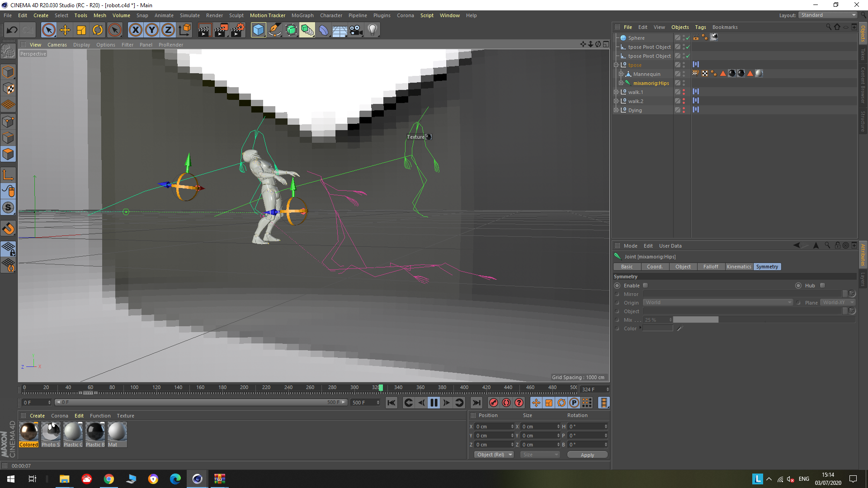The width and height of the screenshot is (868, 488).
Task: Select the Scale tool
Action: 81,30
